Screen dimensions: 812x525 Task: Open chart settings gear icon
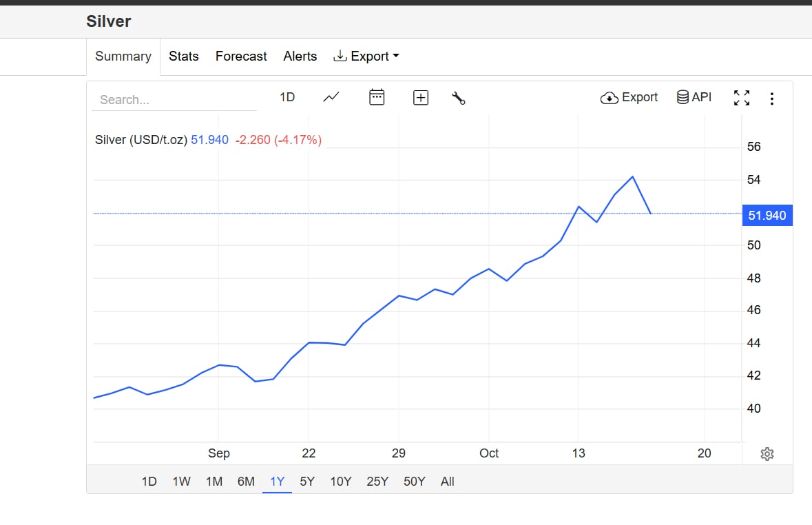[x=767, y=454]
